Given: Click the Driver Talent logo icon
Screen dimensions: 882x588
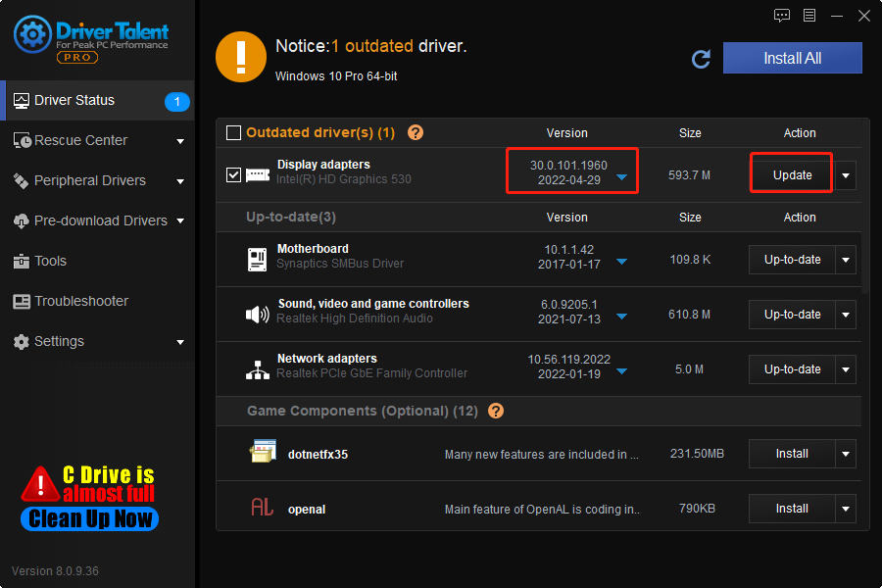Looking at the screenshot, I should tap(32, 34).
